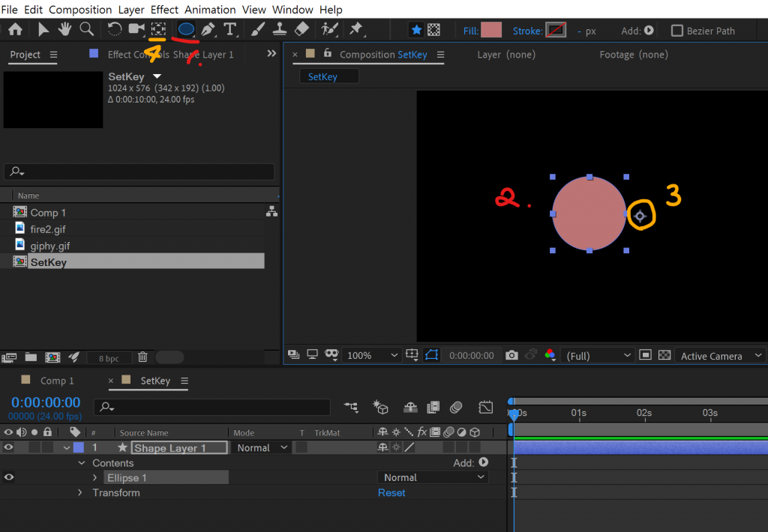
Task: Select the Ellipse shape tool
Action: coord(185,29)
